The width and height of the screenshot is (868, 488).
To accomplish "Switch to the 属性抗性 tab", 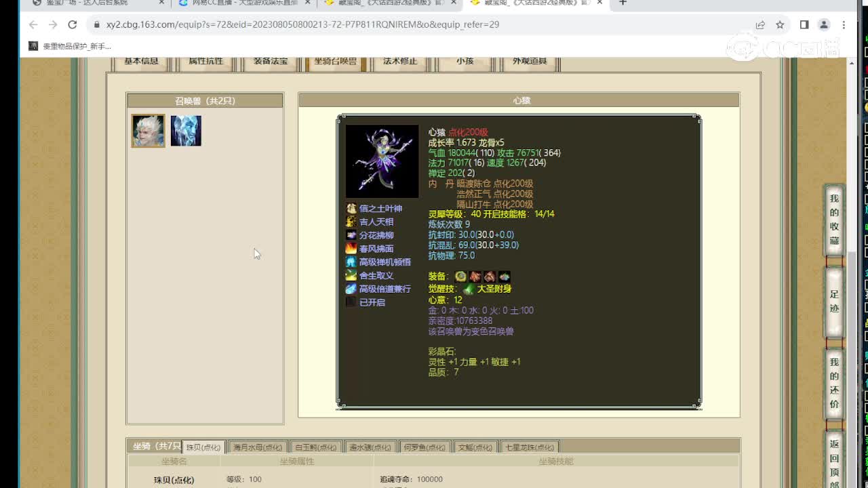I will [205, 62].
